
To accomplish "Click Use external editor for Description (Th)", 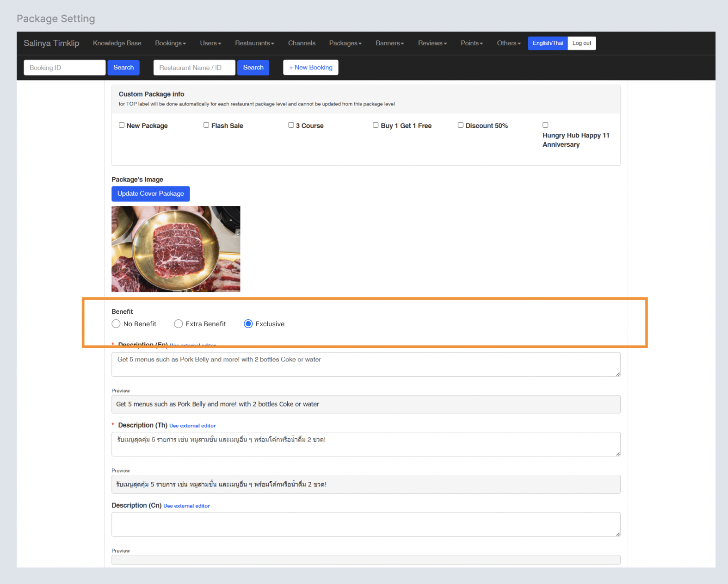I will pyautogui.click(x=192, y=426).
